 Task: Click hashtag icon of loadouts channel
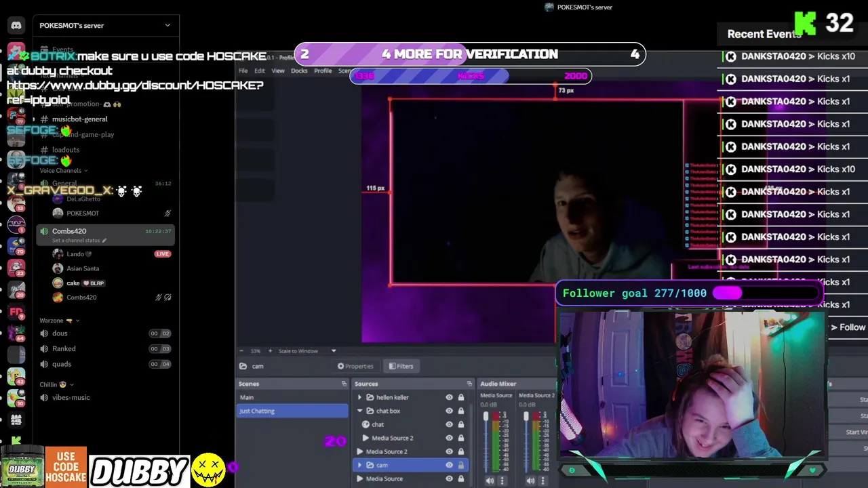(44, 150)
